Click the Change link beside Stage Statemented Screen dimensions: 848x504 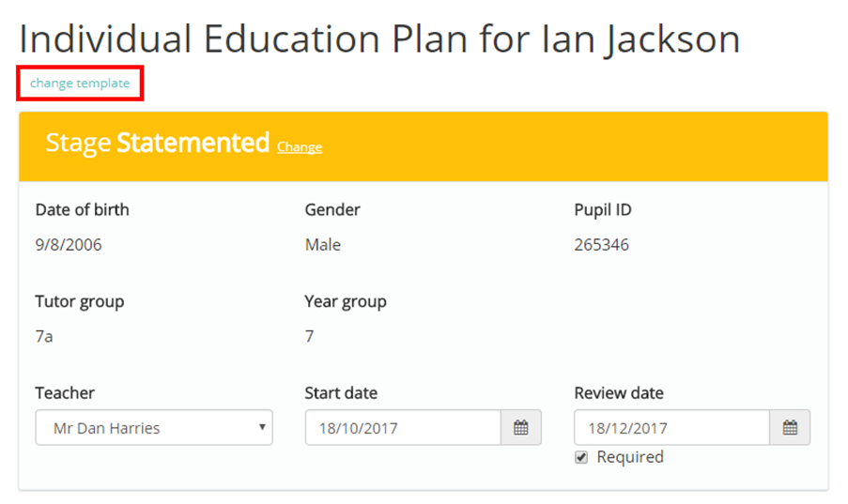[x=300, y=147]
